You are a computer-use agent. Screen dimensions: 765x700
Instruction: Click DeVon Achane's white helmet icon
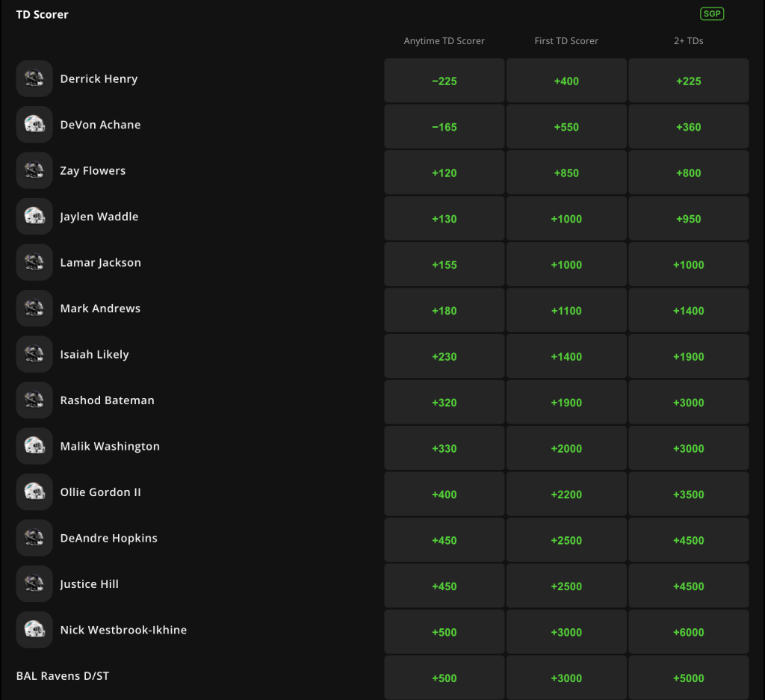34,125
